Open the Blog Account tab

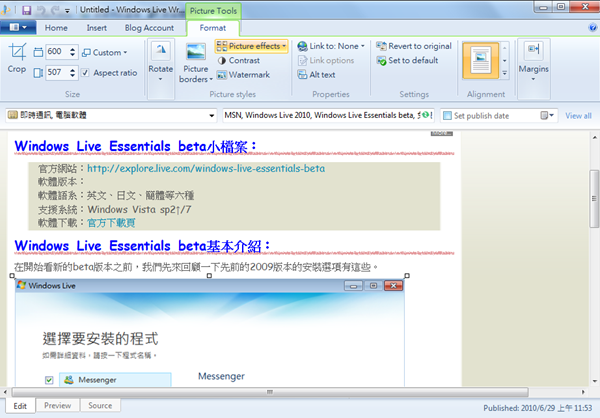pos(149,28)
